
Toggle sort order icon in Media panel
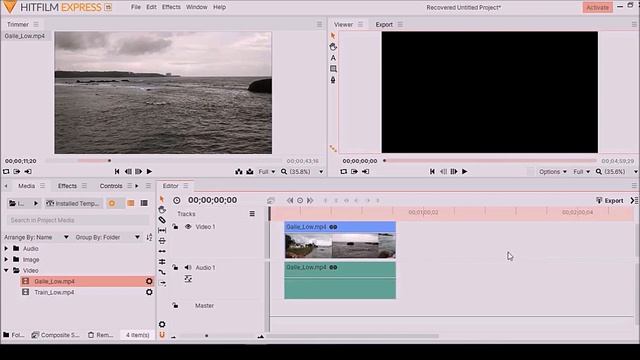pyautogui.click(x=149, y=237)
